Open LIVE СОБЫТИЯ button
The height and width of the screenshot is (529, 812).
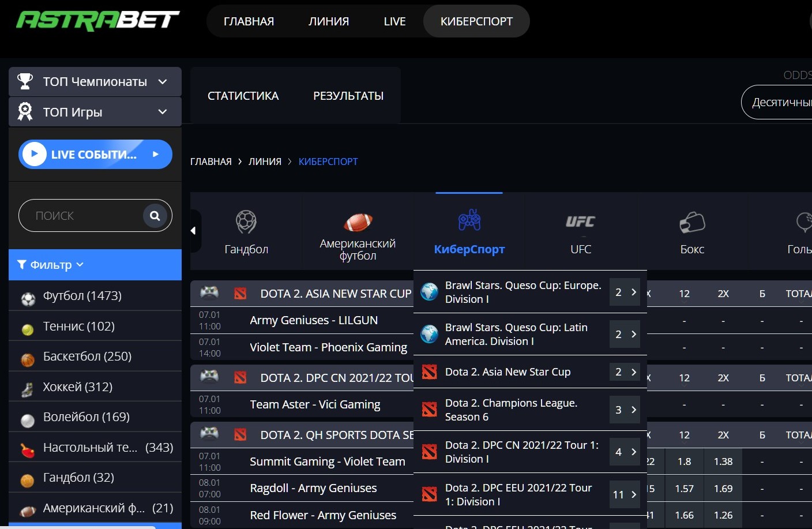(95, 155)
